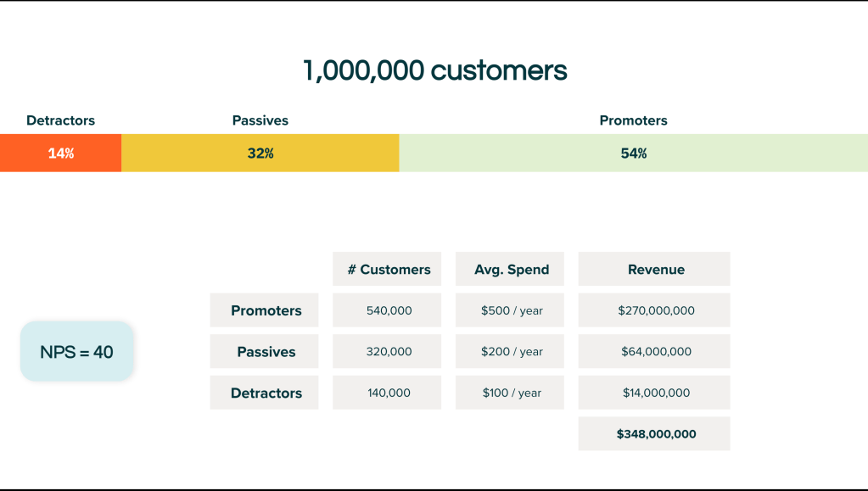The image size is (868, 491).
Task: Click the '# Customers' column header
Action: coord(387,270)
